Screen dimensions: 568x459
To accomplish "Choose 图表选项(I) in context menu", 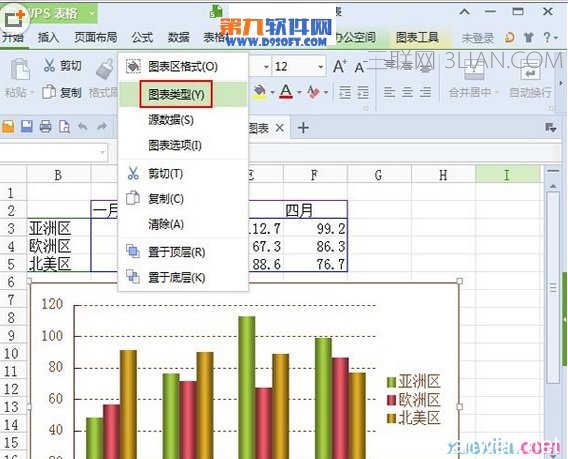I will pos(183,145).
